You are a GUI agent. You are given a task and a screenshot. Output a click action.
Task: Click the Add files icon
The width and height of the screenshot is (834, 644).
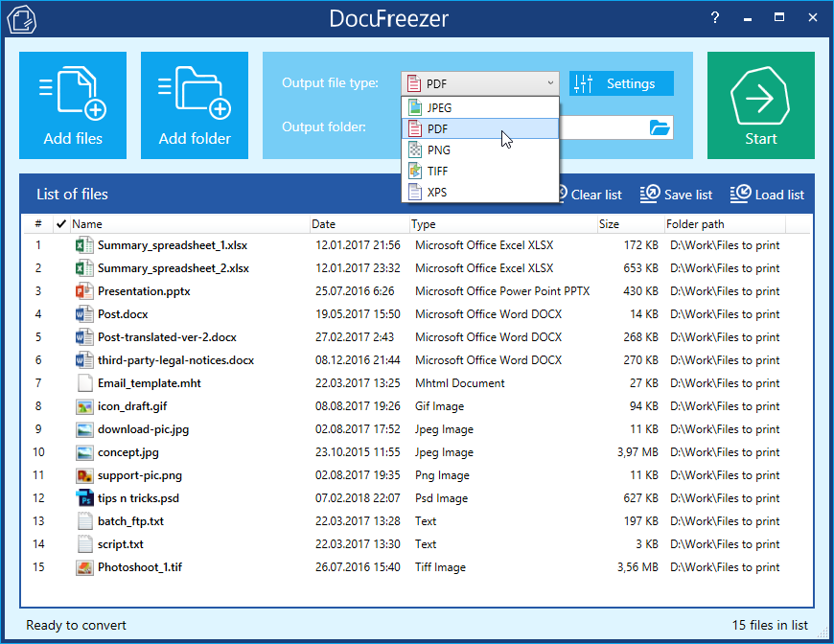point(72,93)
